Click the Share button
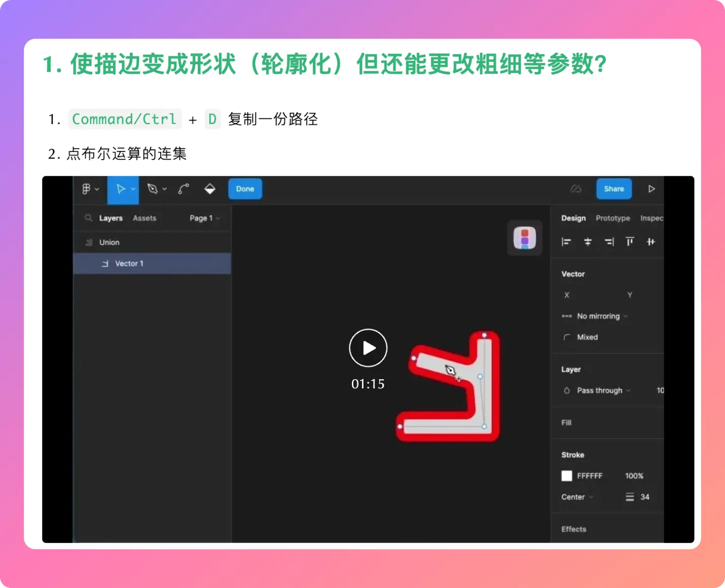The width and height of the screenshot is (725, 588). [613, 189]
